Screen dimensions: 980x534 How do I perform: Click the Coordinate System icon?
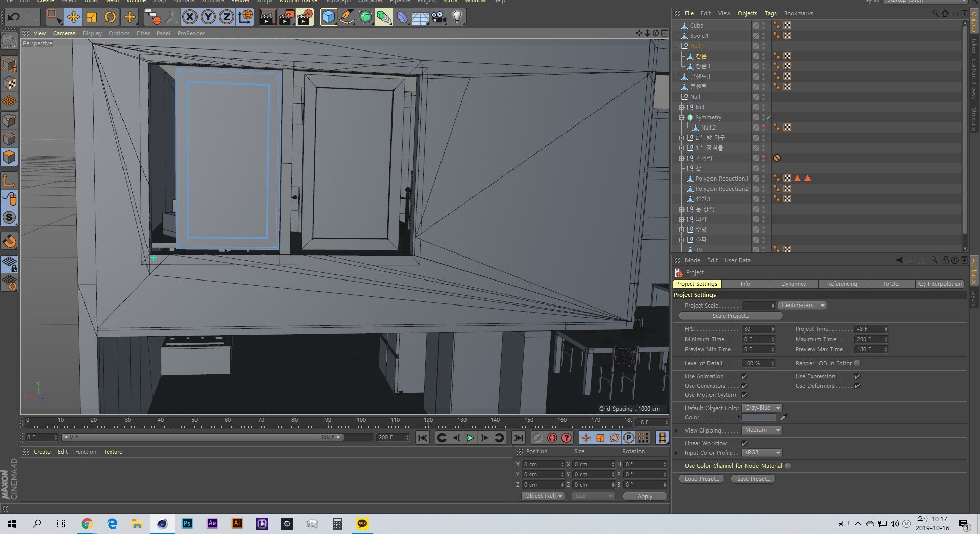246,17
